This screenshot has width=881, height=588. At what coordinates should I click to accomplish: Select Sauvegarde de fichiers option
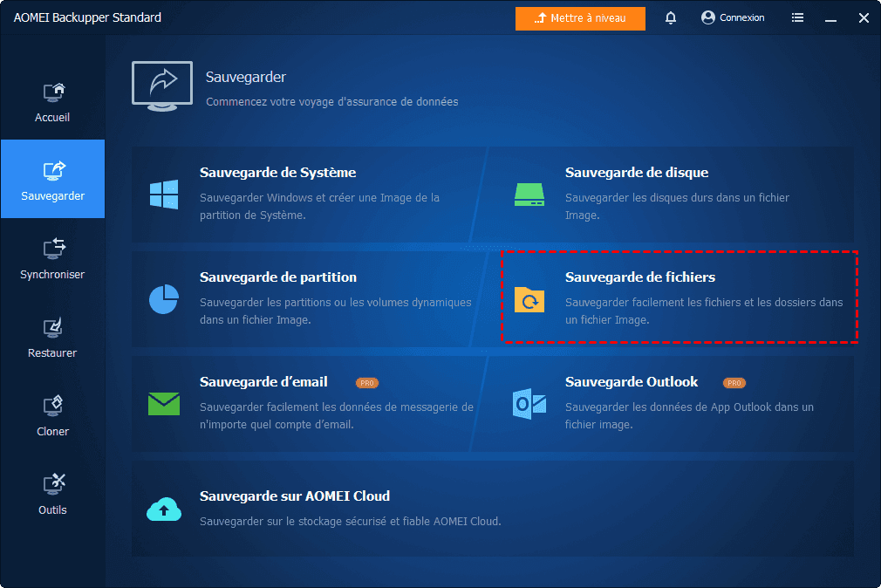tap(640, 277)
